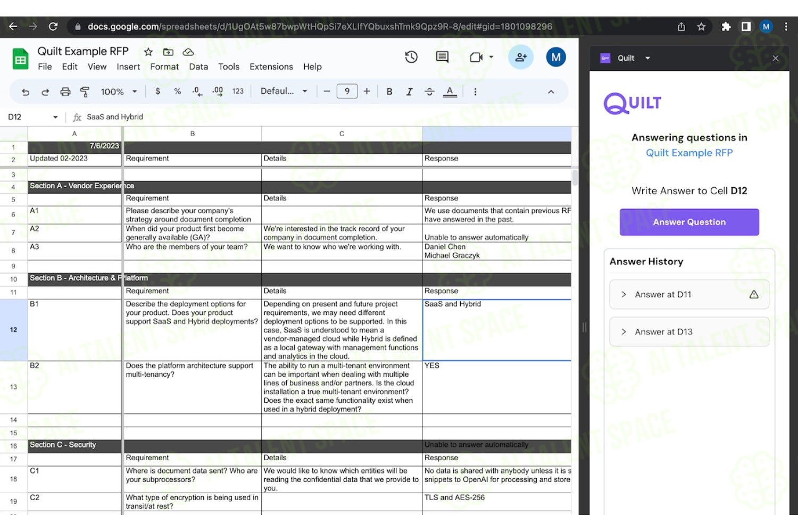Open the Google account avatar M
The height and width of the screenshot is (532, 798).
(556, 57)
